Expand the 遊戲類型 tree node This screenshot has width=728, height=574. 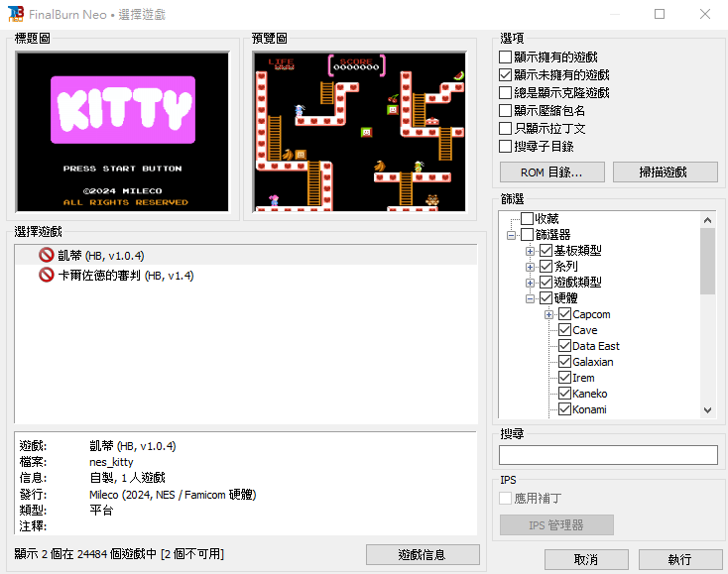(530, 283)
